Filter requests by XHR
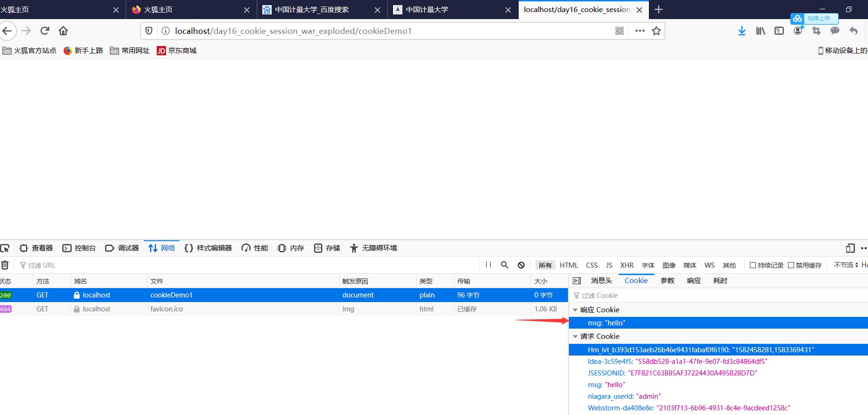 (x=627, y=265)
